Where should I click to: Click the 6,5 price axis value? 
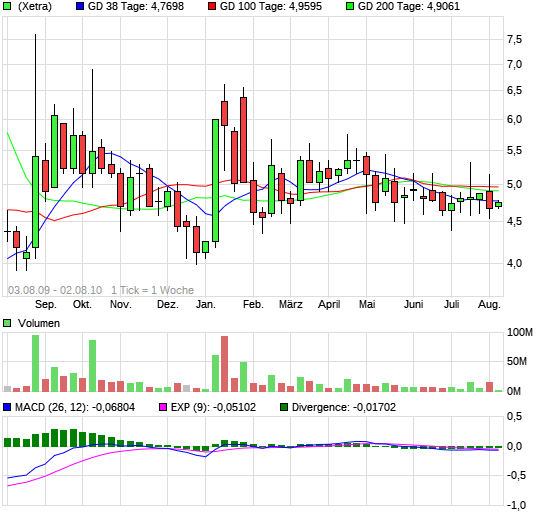[x=514, y=91]
